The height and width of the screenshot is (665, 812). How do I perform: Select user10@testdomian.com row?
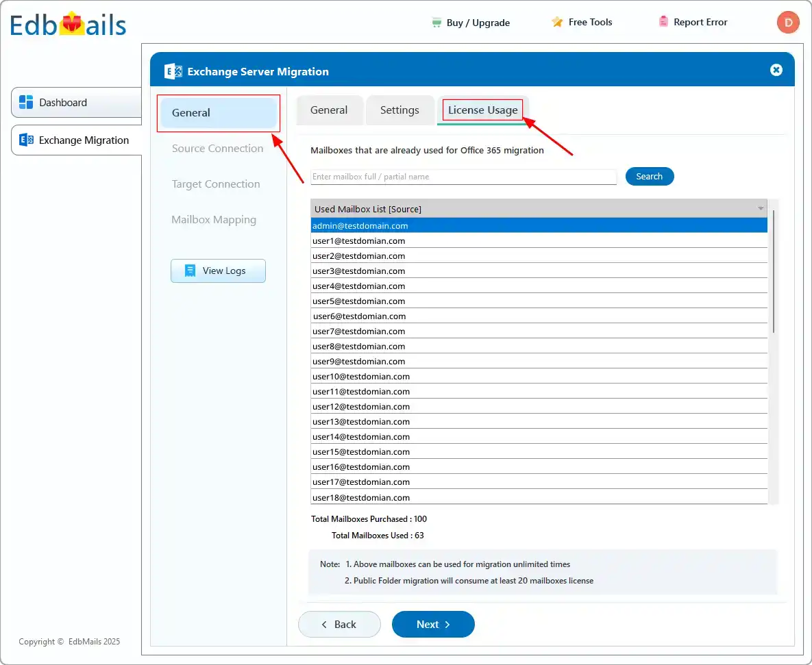click(539, 376)
